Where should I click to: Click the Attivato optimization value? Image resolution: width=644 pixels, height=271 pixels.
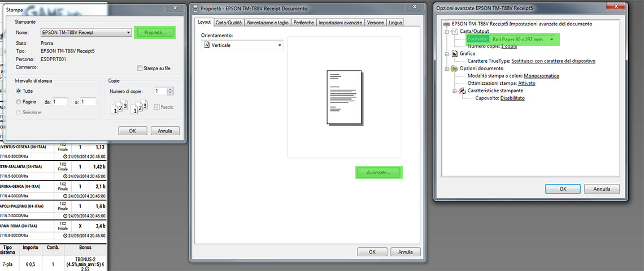pyautogui.click(x=526, y=83)
